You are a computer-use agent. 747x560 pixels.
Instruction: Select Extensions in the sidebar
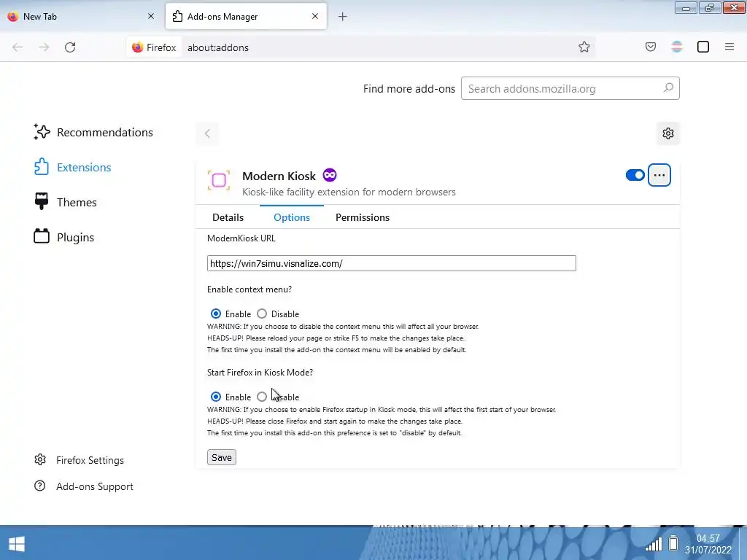point(72,167)
